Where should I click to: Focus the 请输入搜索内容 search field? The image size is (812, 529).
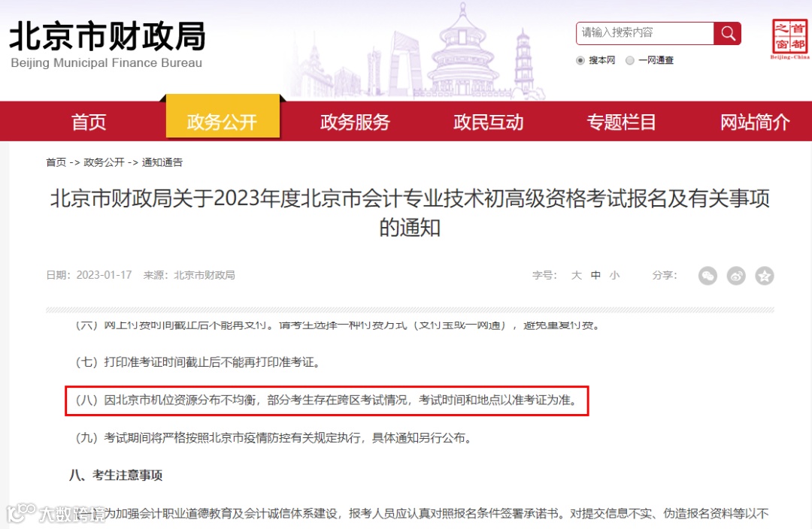tap(645, 33)
